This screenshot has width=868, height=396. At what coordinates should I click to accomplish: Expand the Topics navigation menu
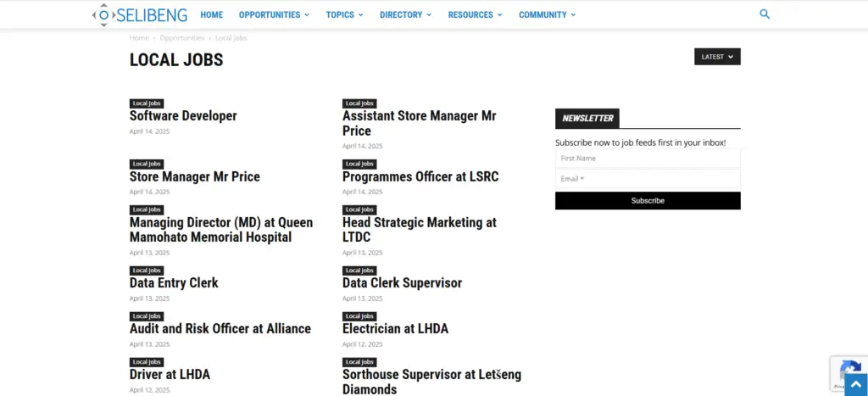point(344,15)
